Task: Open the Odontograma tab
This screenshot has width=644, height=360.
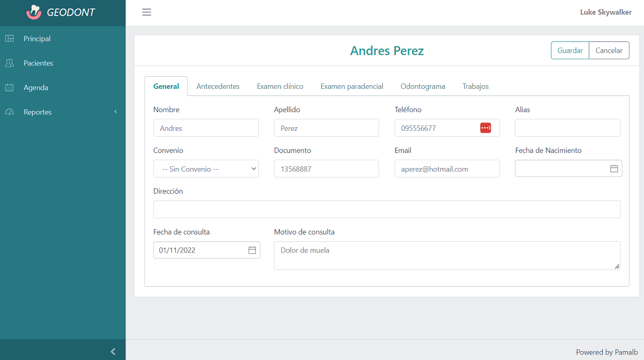Action: click(x=422, y=86)
